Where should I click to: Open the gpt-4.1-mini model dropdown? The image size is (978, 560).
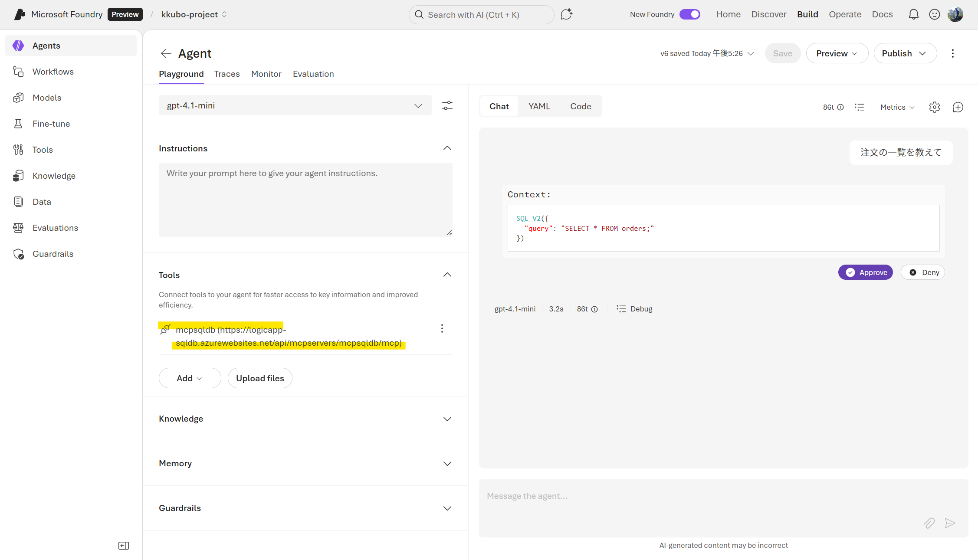tap(295, 105)
